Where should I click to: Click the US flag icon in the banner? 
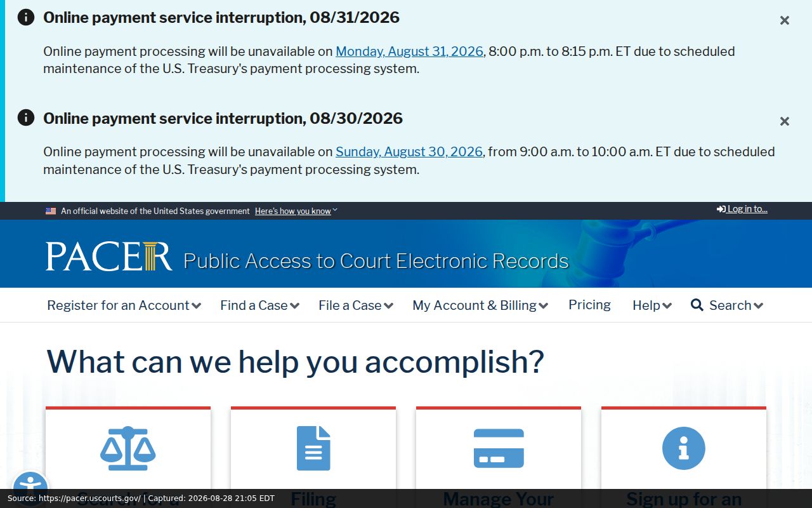click(x=51, y=211)
